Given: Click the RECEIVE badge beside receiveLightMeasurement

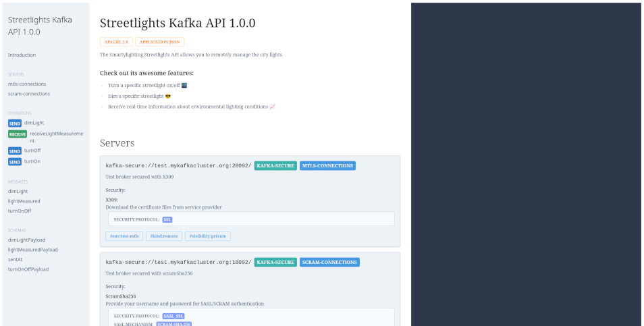Looking at the screenshot, I should pyautogui.click(x=18, y=134).
